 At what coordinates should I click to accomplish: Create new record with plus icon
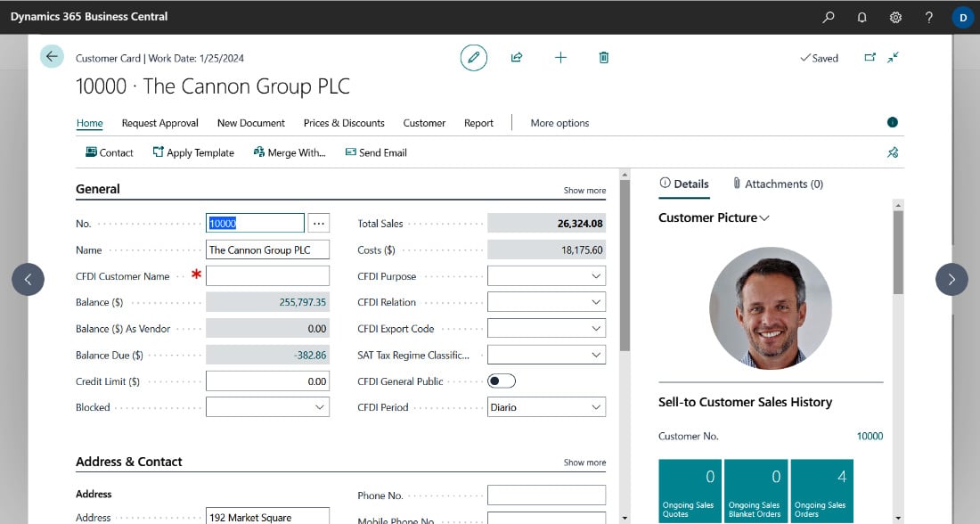pos(560,58)
